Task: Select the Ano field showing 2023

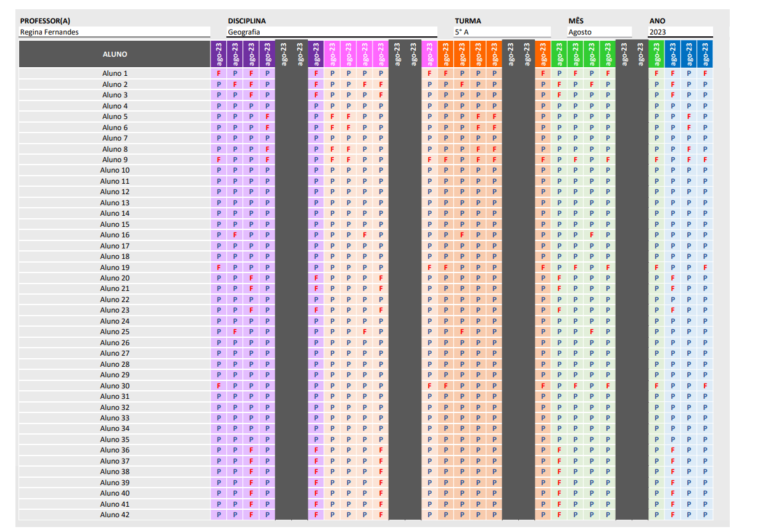Action: (680, 32)
